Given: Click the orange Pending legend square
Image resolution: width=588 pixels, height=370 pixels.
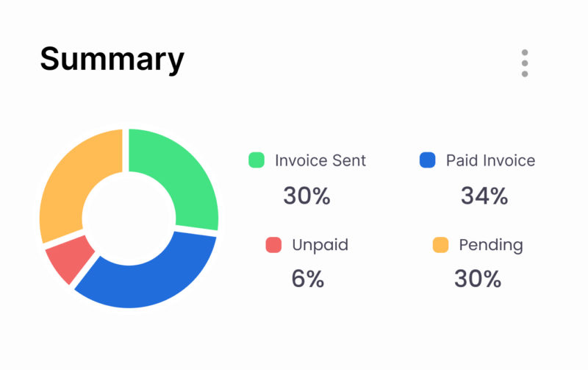Looking at the screenshot, I should point(440,245).
